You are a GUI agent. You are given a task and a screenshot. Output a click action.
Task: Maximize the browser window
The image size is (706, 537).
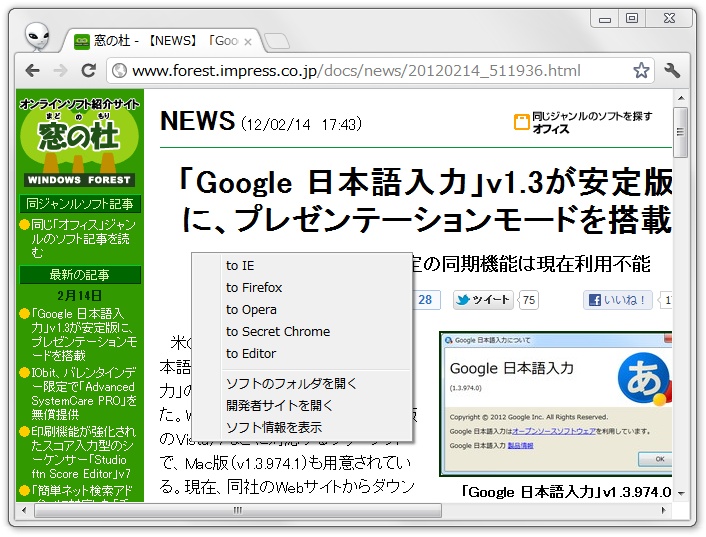(632, 18)
